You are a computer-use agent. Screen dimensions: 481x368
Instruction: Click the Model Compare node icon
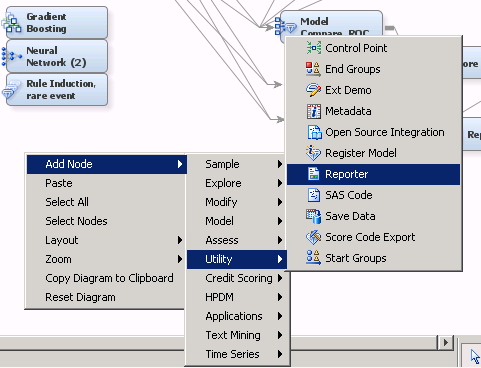[285, 26]
